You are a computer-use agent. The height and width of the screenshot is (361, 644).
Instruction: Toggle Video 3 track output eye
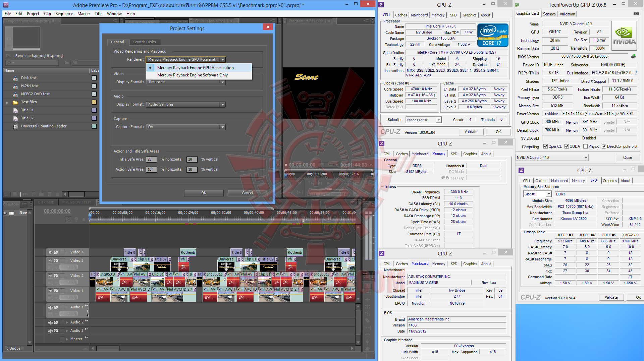click(x=50, y=261)
